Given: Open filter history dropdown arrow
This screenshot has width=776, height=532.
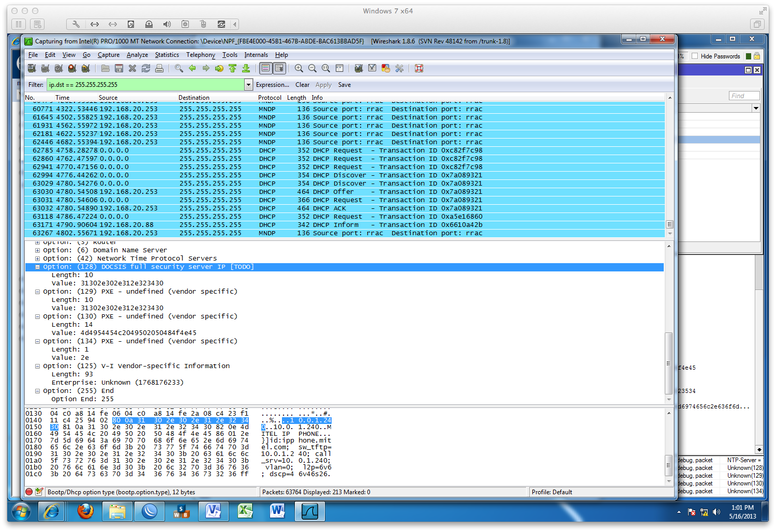Looking at the screenshot, I should (x=248, y=85).
